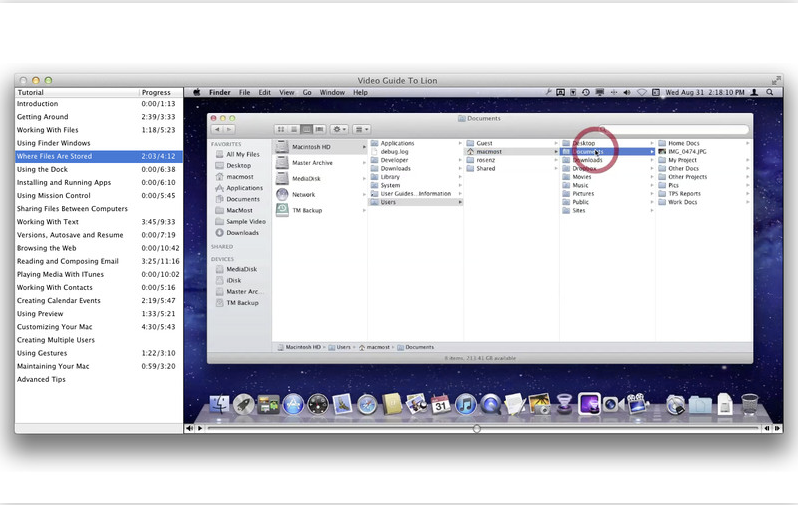This screenshot has height=505, width=798.
Task: Expand the Guest user folder arrow
Action: [x=556, y=143]
